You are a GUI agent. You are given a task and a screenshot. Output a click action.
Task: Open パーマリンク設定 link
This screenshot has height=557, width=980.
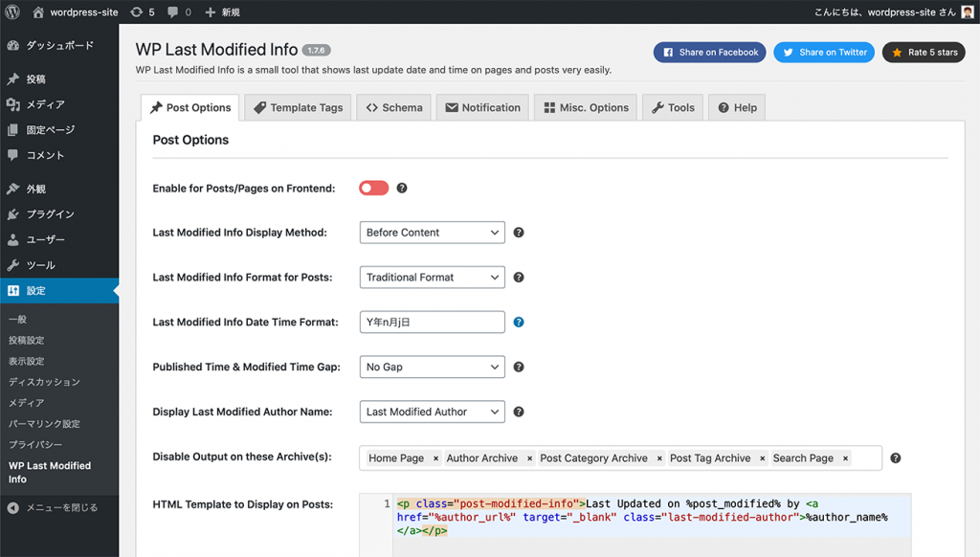(x=44, y=424)
